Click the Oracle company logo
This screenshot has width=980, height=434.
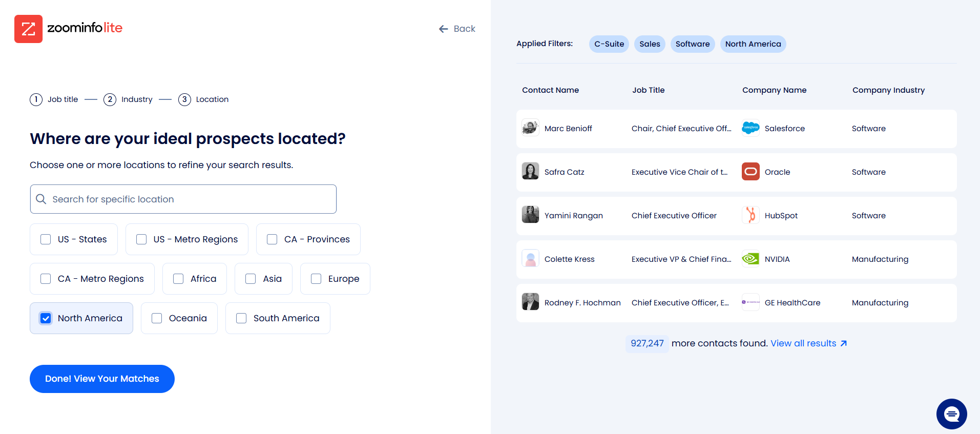coord(750,171)
